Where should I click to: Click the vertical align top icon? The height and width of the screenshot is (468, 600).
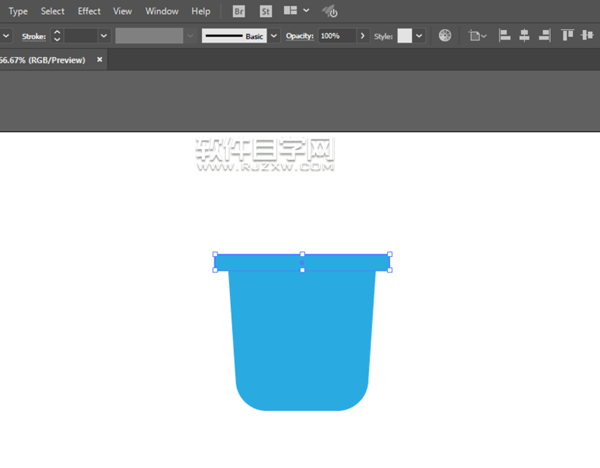point(568,35)
